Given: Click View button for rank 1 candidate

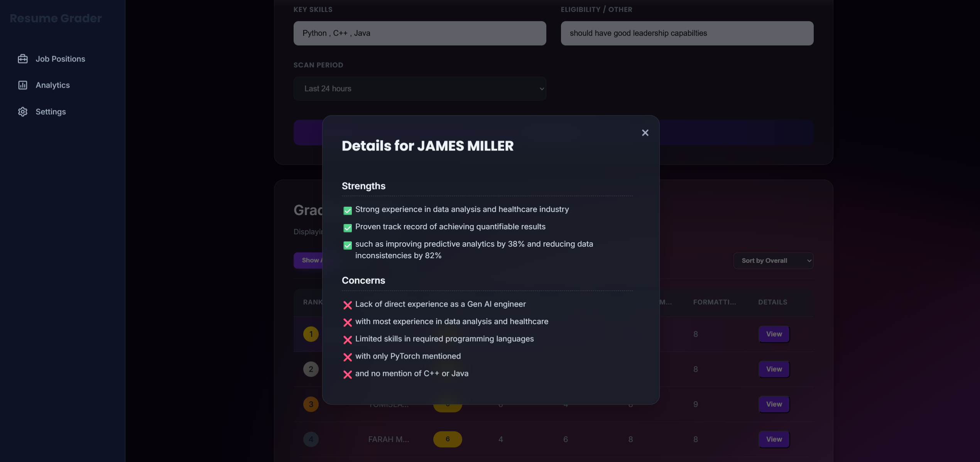Looking at the screenshot, I should [774, 334].
